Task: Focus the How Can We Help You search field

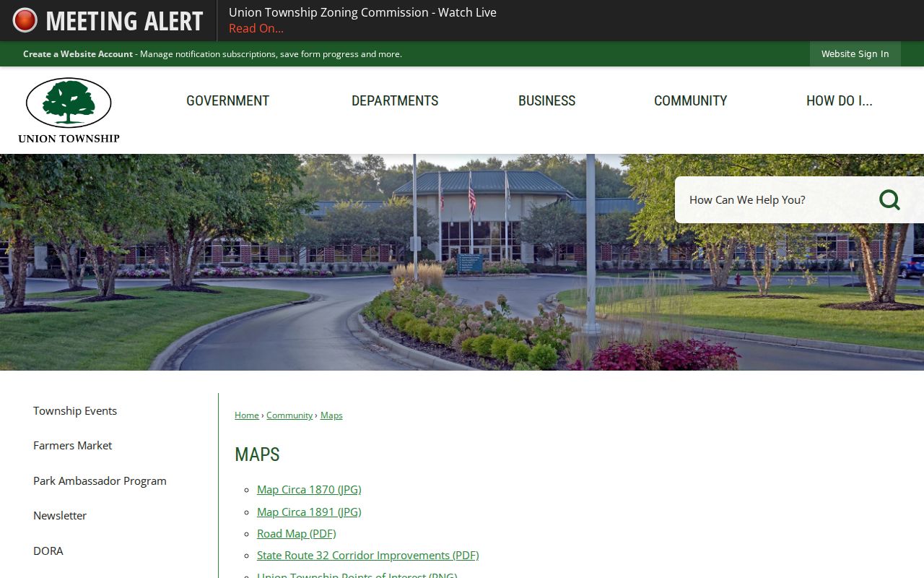Action: 776,200
